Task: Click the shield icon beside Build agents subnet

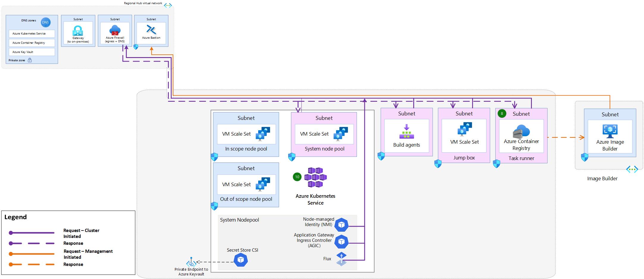Action: (381, 156)
